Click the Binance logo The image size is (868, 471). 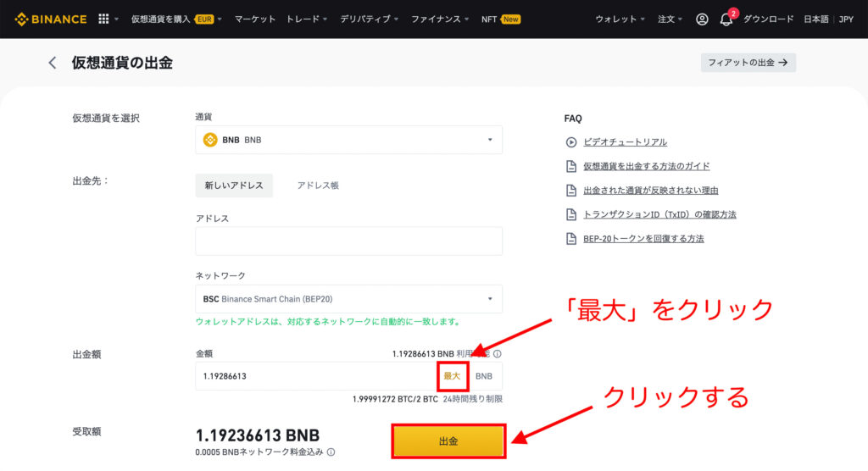(x=50, y=19)
